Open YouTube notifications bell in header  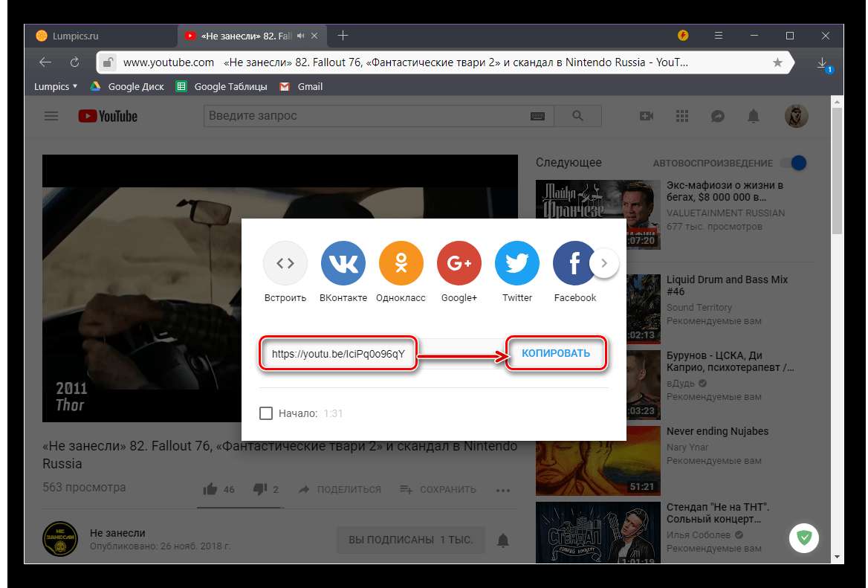[754, 116]
